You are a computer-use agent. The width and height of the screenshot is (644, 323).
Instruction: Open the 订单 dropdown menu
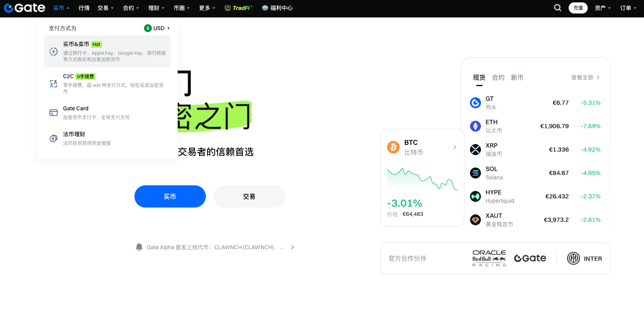click(x=628, y=8)
